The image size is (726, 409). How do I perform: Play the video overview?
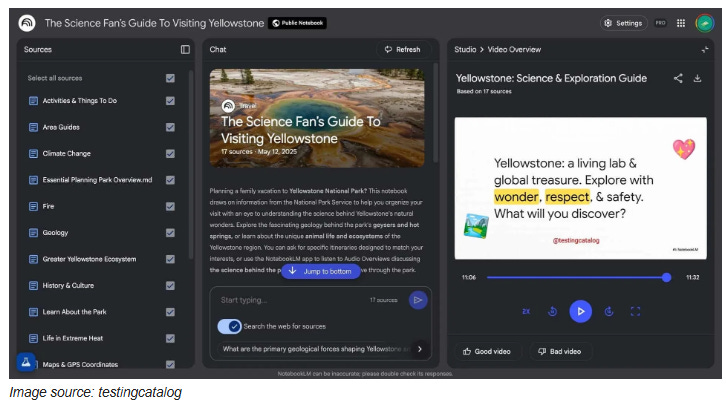(580, 311)
